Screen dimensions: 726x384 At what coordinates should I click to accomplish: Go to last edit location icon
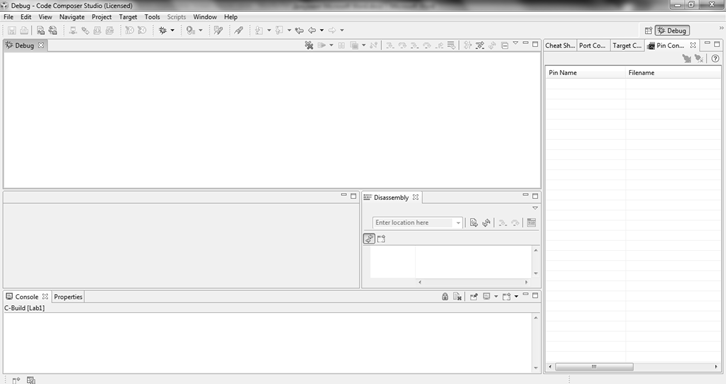click(300, 31)
